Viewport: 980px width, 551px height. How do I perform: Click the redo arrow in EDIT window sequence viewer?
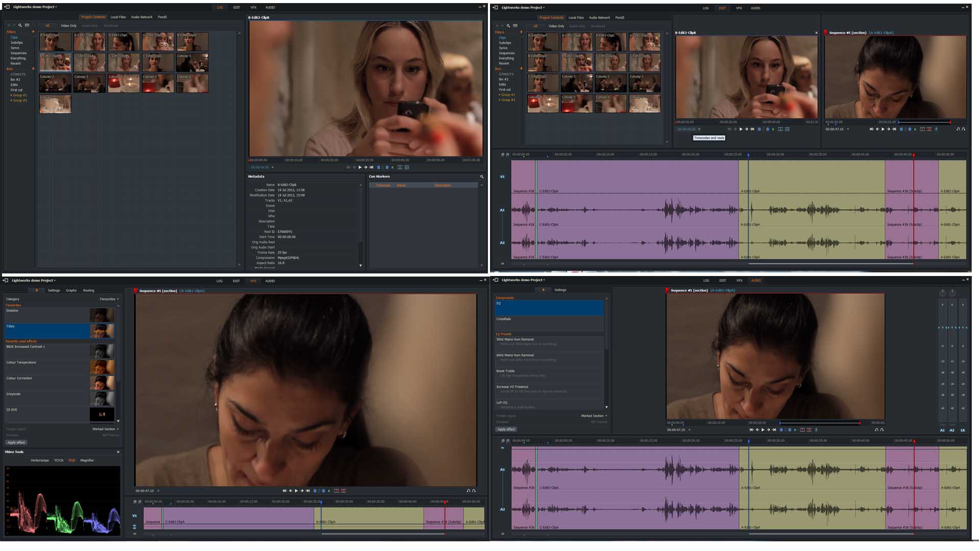(964, 129)
